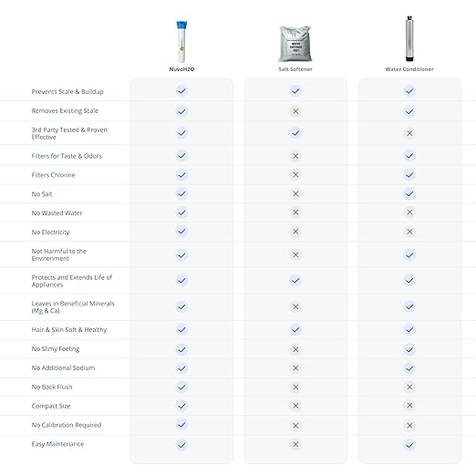Click NuvoH2O checkmark for No Electricity
Viewport: 476px width, 476px height.
pos(181,232)
